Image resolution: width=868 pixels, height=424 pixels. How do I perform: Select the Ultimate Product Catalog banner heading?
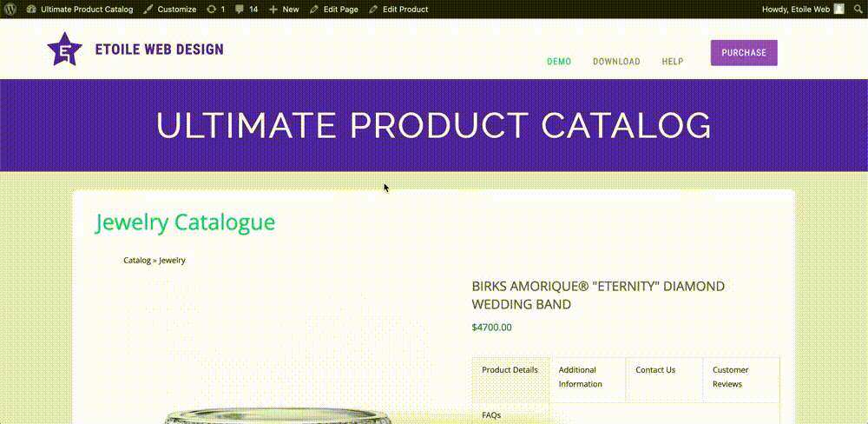[434, 125]
